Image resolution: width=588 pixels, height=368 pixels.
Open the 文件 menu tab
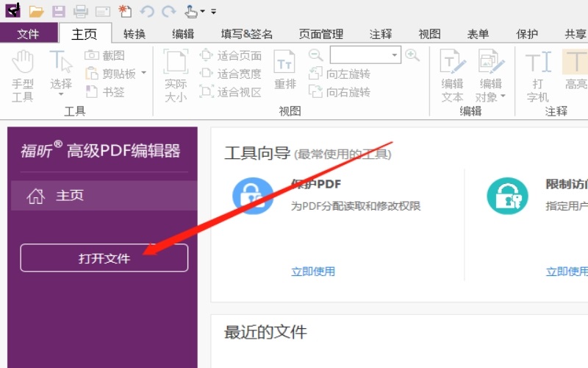[x=29, y=34]
